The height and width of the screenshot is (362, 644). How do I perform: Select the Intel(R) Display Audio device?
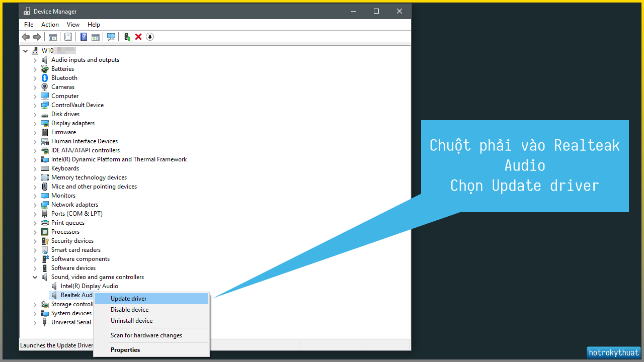[x=90, y=286]
